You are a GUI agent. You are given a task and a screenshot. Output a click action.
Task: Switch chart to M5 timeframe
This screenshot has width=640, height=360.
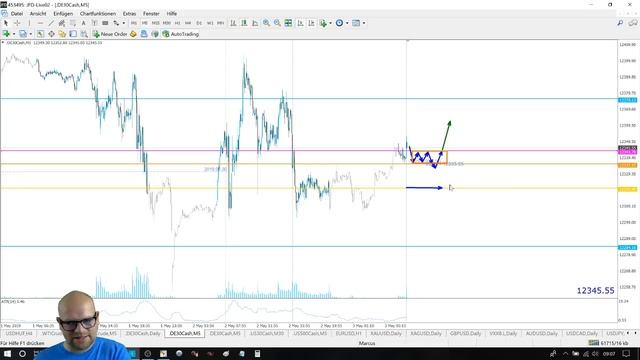[144, 23]
